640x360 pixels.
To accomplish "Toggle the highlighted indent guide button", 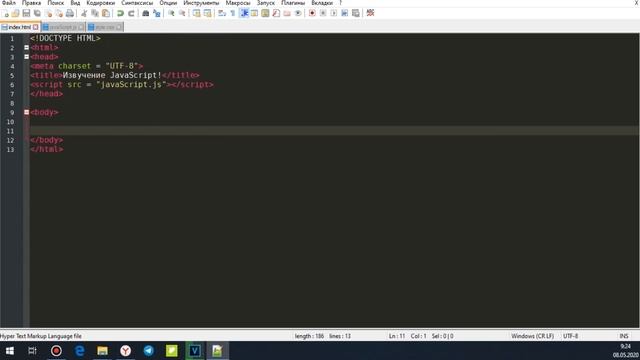I will [244, 13].
